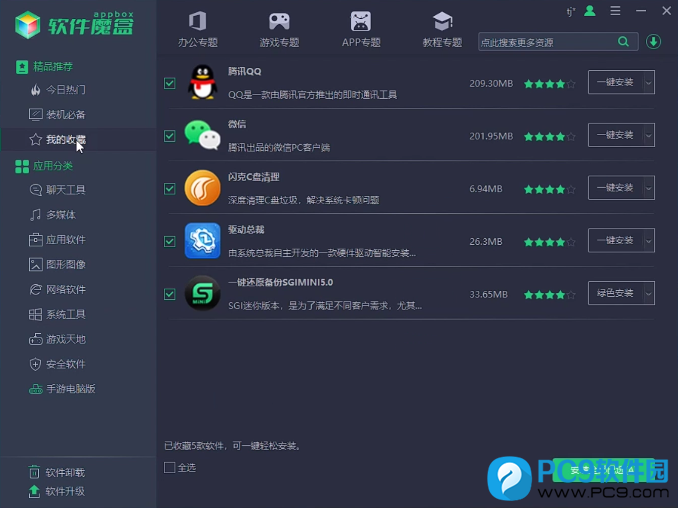Click the 腾讯QQ penguin icon
This screenshot has height=508, width=678.
[202, 82]
